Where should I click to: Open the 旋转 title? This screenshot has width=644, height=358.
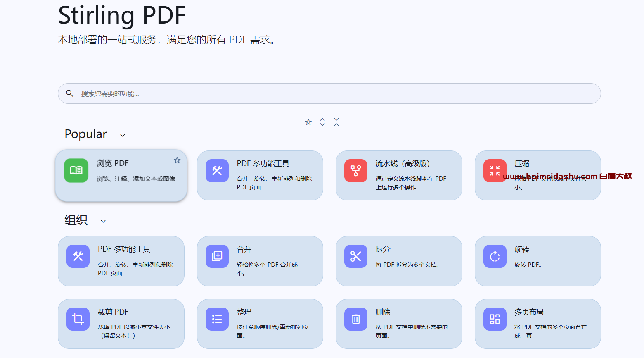(522, 249)
